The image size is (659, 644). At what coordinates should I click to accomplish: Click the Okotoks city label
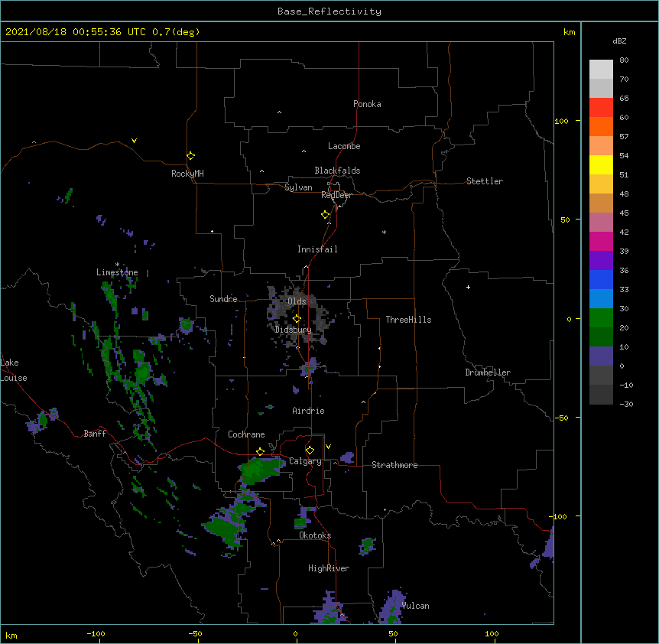click(315, 535)
